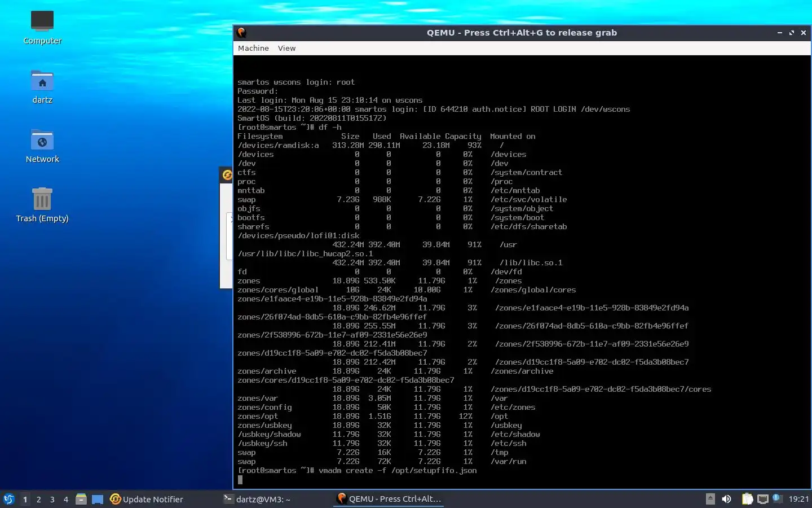This screenshot has height=508, width=812.
Task: Click the '/usbkey/shadow' row text
Action: point(389,434)
